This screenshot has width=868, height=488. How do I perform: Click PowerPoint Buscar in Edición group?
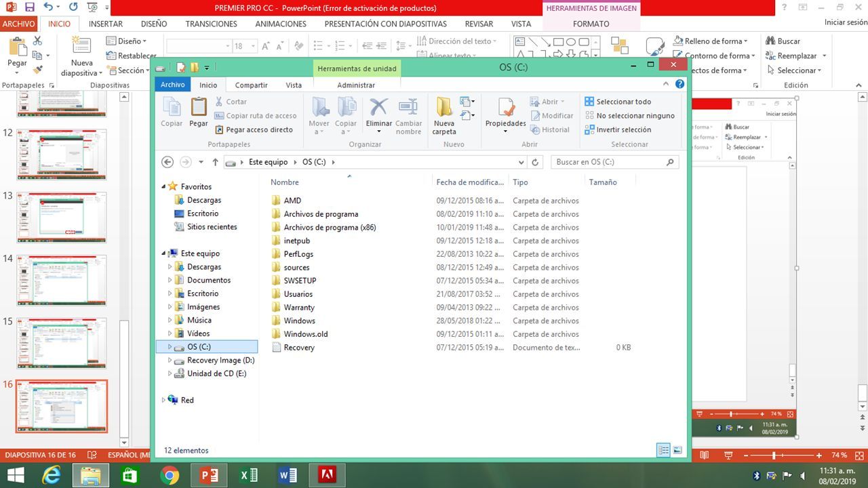click(783, 41)
